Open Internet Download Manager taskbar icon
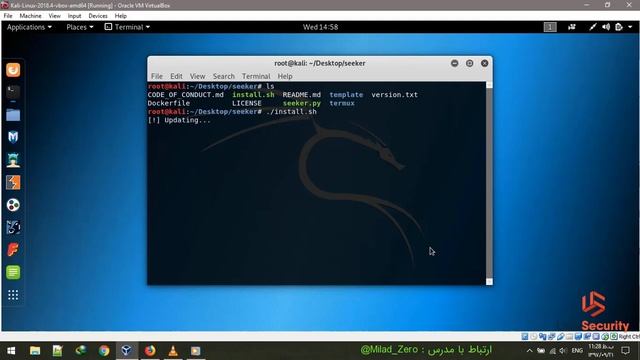 click(81, 351)
